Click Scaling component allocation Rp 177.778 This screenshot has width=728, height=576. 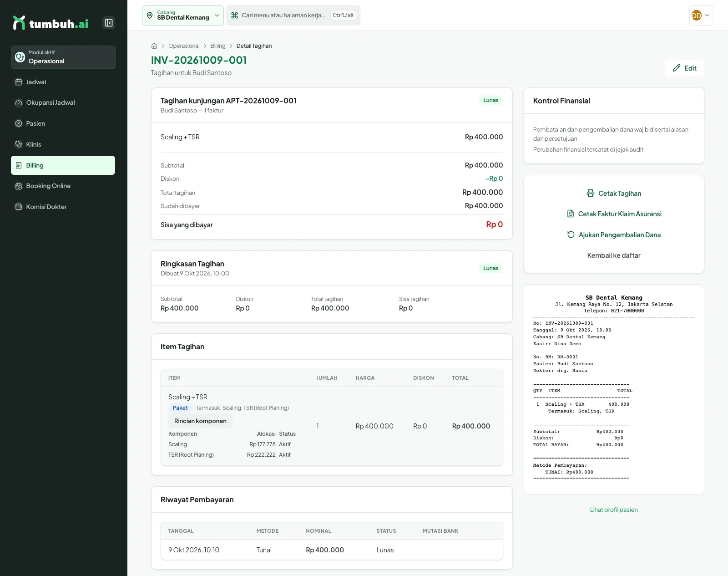(x=263, y=444)
